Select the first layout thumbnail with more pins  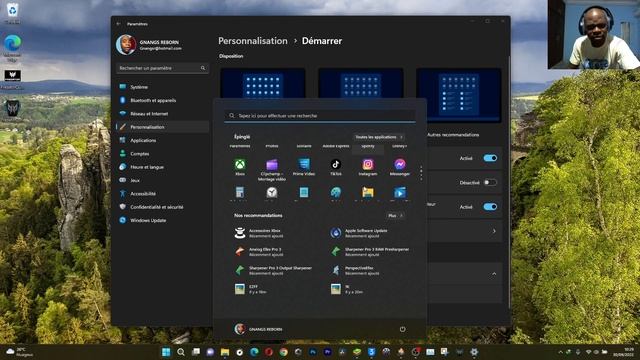coord(262,84)
